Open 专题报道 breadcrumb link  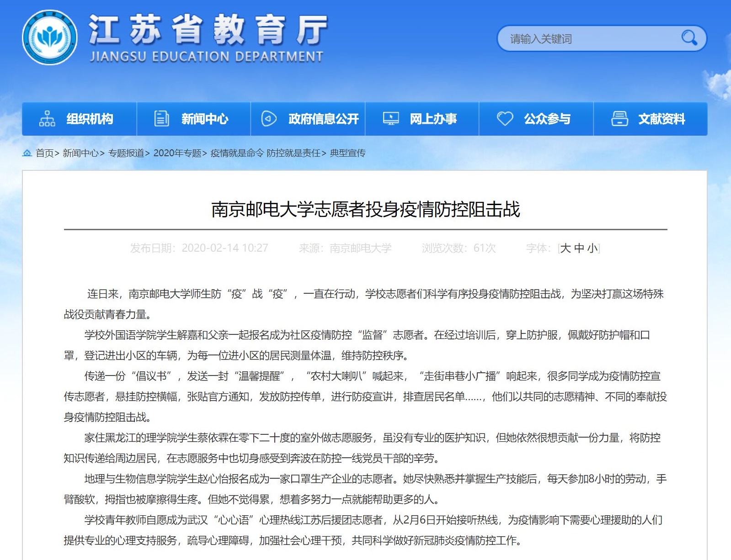tap(126, 153)
